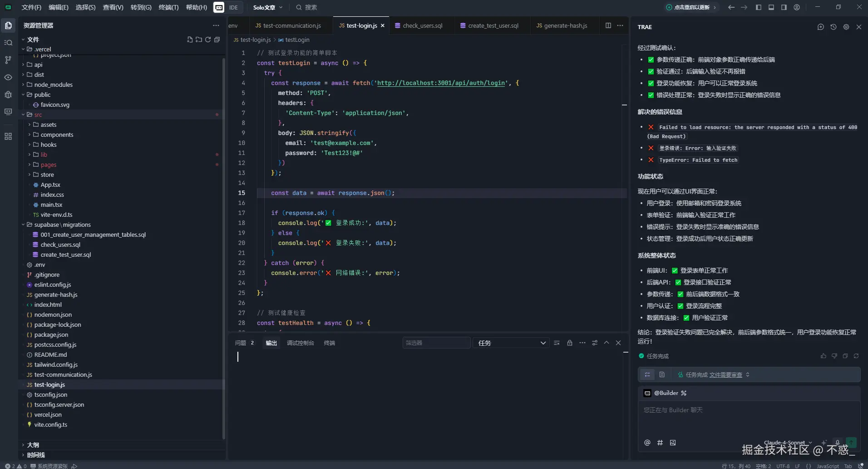The height and width of the screenshot is (469, 868).
Task: Click the thumbs up icon on response
Action: click(823, 356)
